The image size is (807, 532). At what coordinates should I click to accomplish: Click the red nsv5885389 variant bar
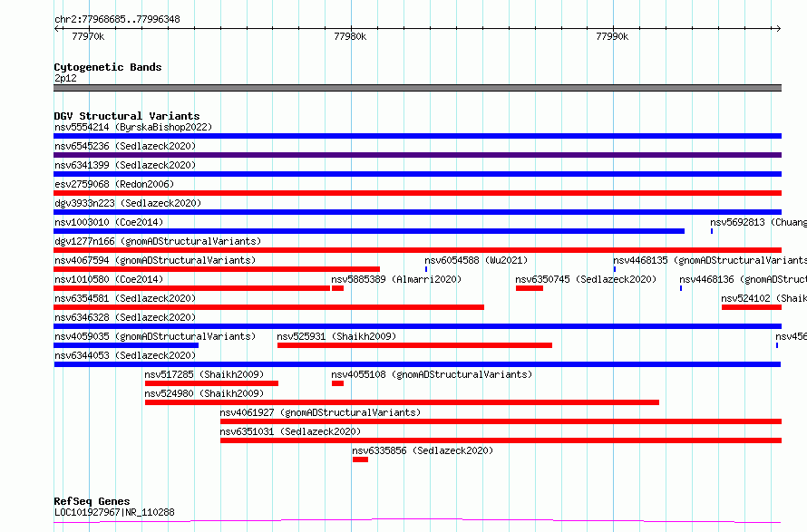337,288
